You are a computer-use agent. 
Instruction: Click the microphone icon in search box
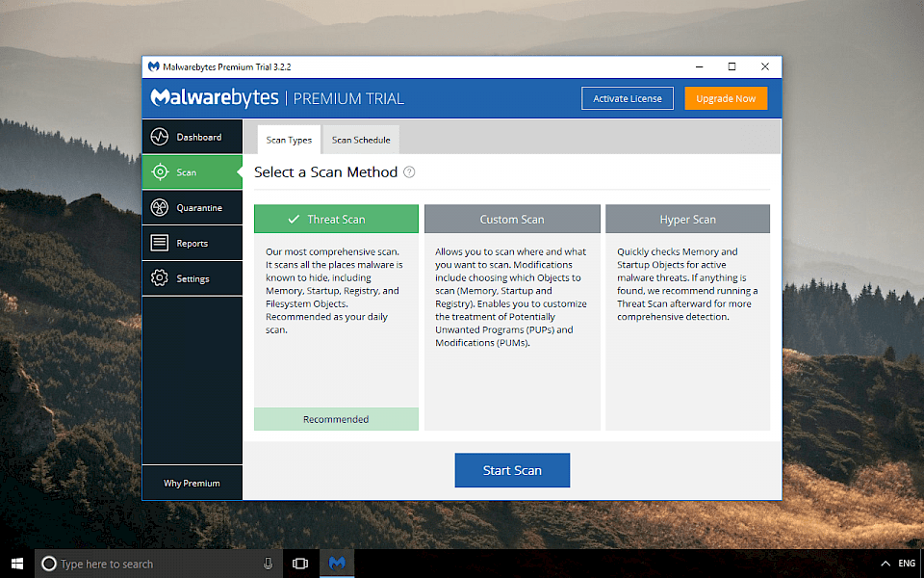click(x=269, y=564)
